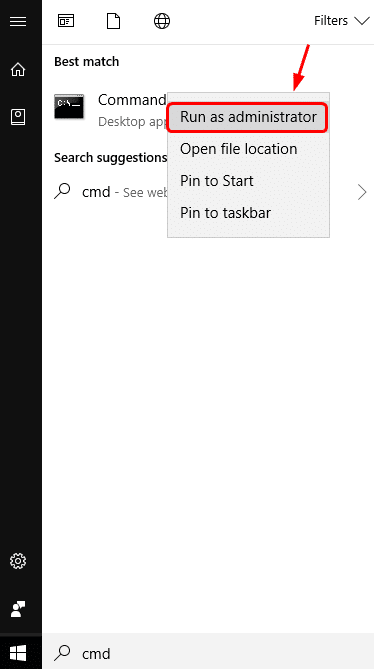Filter results by Apps icon
Screen dimensions: 374x669
point(66,21)
